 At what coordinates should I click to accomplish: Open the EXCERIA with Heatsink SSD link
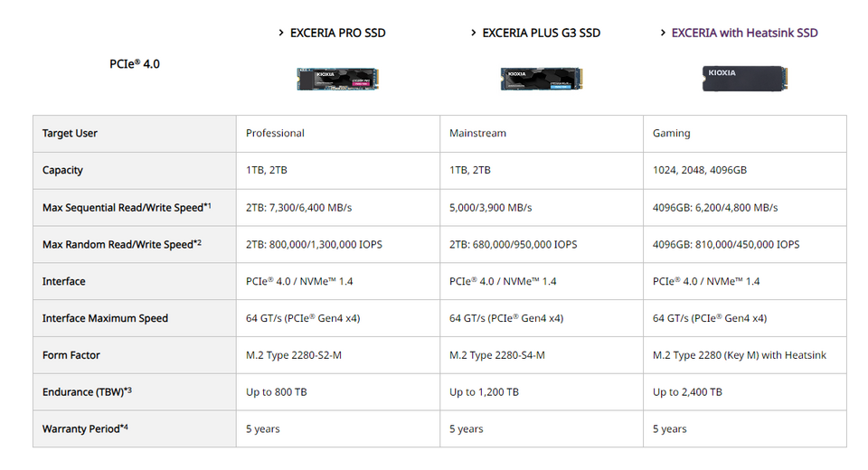click(x=744, y=33)
